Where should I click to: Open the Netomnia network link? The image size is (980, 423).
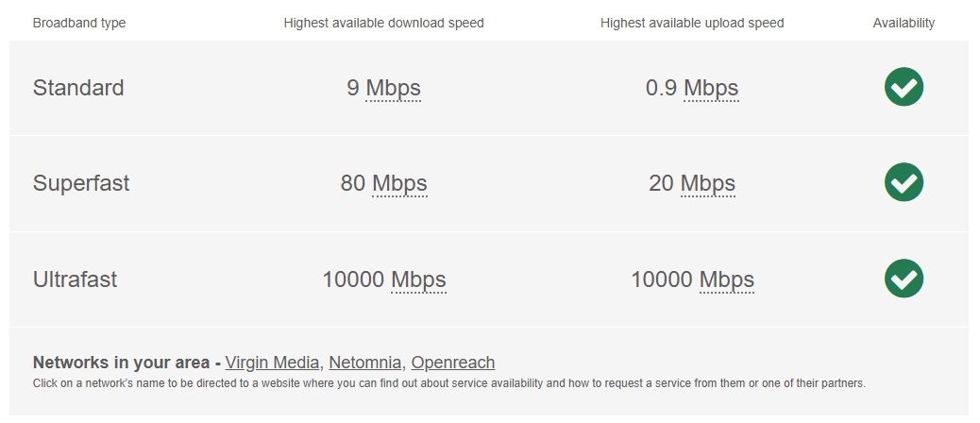pyautogui.click(x=366, y=363)
